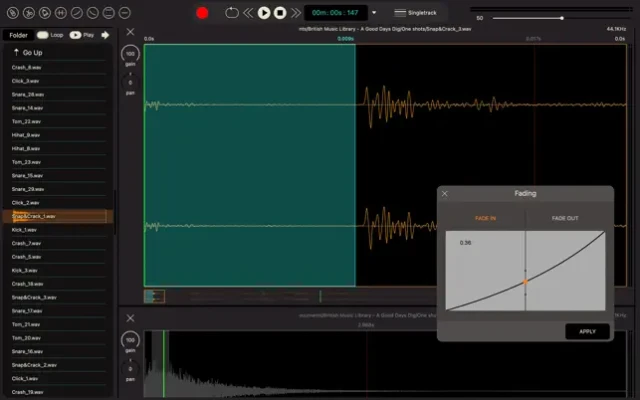Viewport: 640px width, 400px height.
Task: Switch to the FADE OUT tab
Action: (x=565, y=218)
